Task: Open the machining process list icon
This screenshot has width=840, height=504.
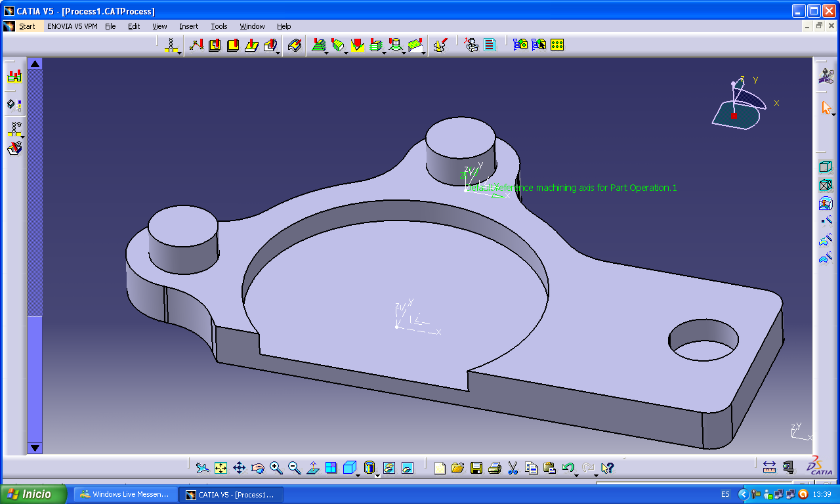Action: pyautogui.click(x=490, y=45)
